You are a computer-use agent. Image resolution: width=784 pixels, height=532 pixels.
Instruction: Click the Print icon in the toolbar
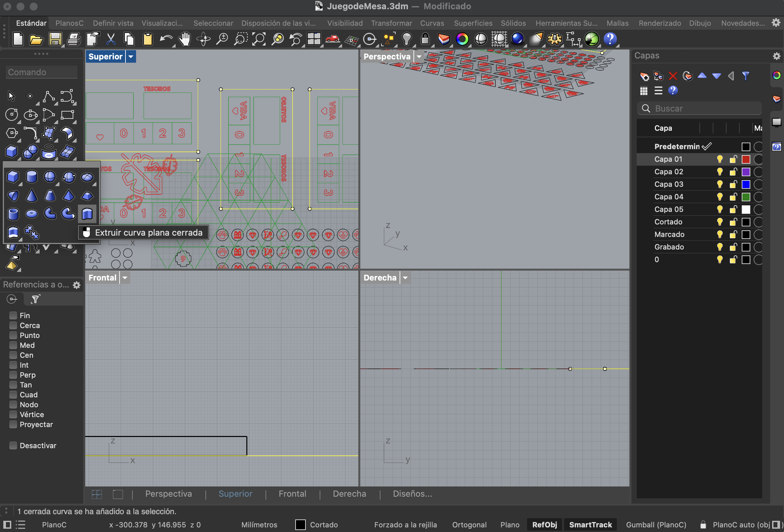click(x=74, y=40)
